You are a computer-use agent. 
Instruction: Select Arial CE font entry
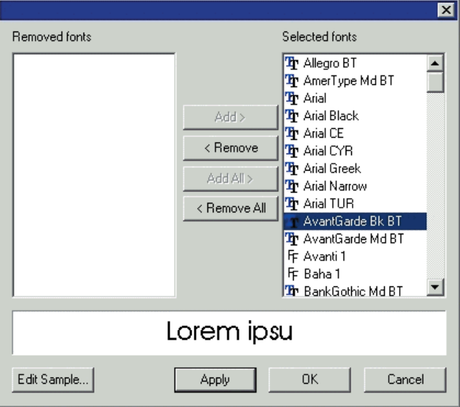click(355, 134)
